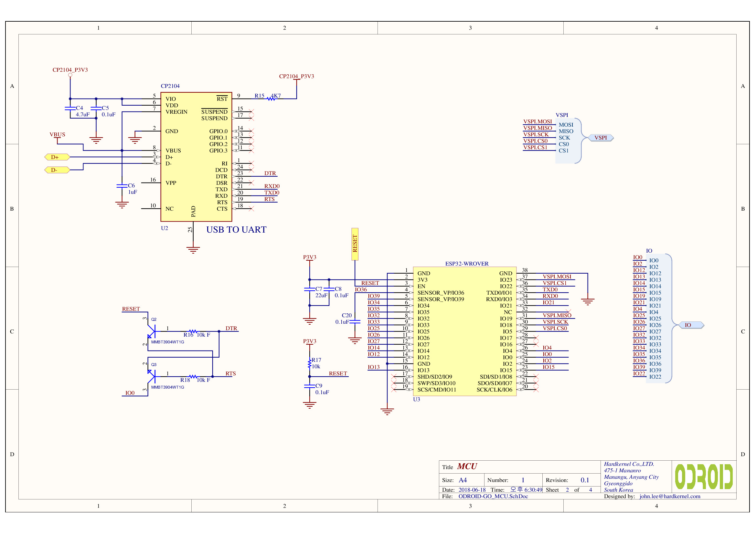This screenshot has height=534, width=756.
Task: Click the D- port symbol
Action: [57, 170]
